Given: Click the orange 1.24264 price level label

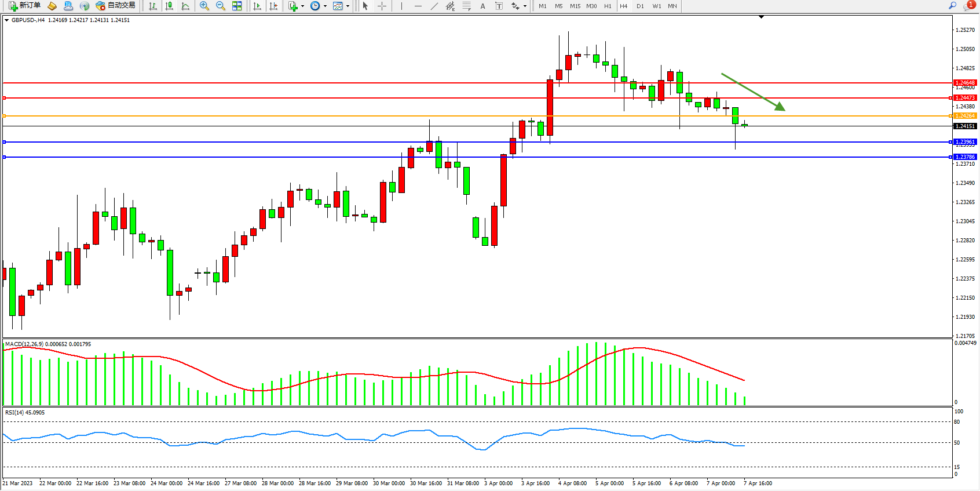Looking at the screenshot, I should pyautogui.click(x=965, y=116).
